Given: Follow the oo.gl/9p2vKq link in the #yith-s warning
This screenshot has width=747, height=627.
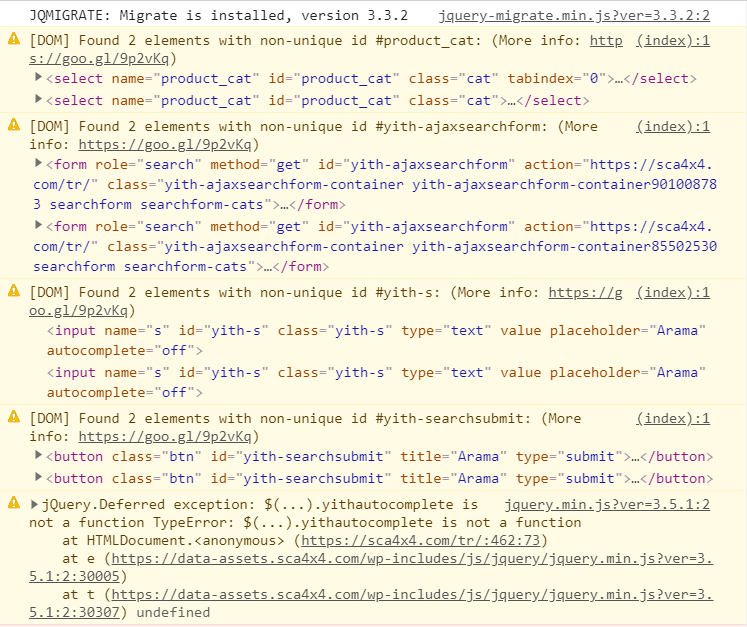Looking at the screenshot, I should 79,311.
